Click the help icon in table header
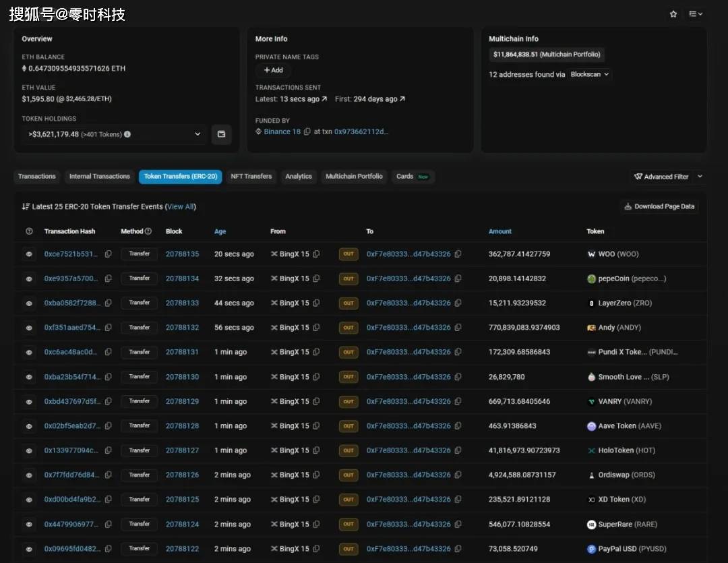 tap(29, 231)
